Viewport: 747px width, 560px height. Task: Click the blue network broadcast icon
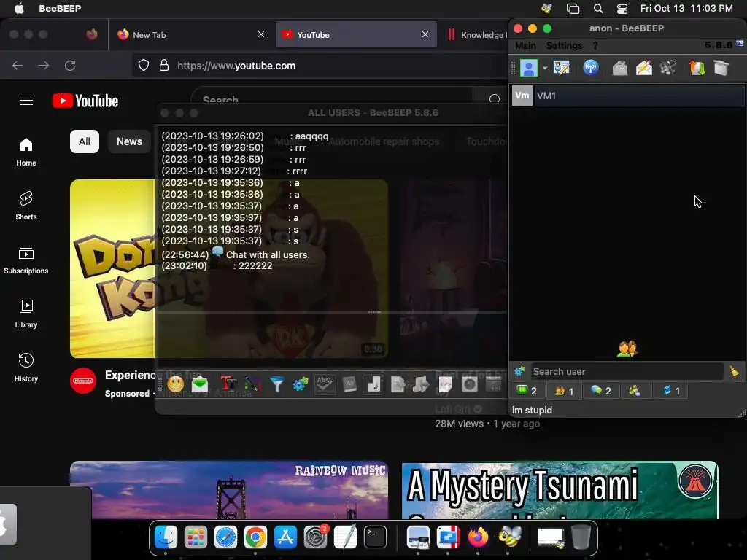click(x=591, y=68)
